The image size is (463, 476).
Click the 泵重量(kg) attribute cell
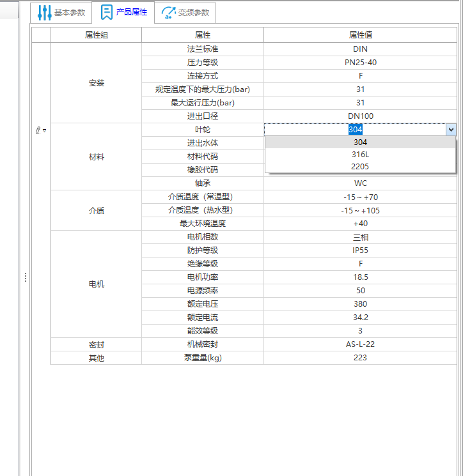[x=203, y=358]
